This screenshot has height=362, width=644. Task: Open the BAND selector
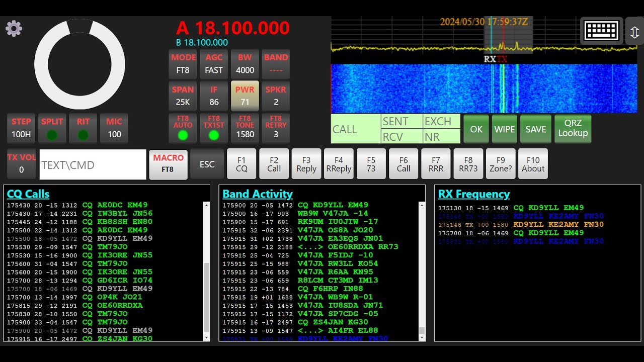[276, 64]
